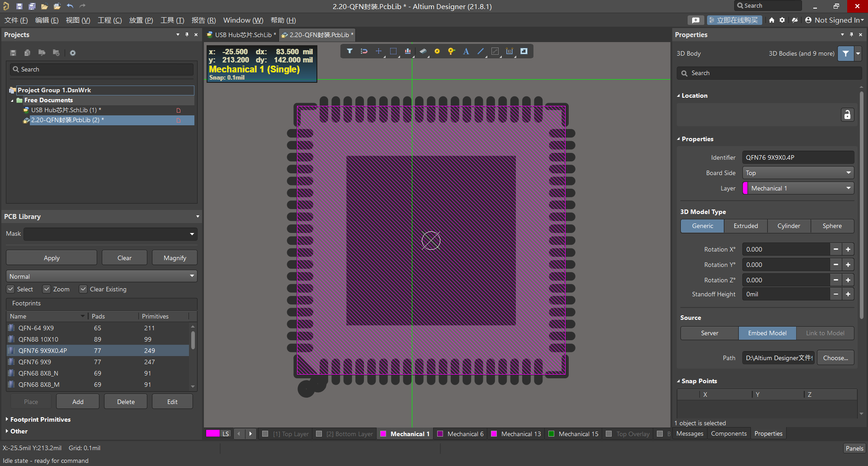Viewport: 868px width, 466px height.
Task: Click the Save icon in the title bar
Action: tap(19, 6)
